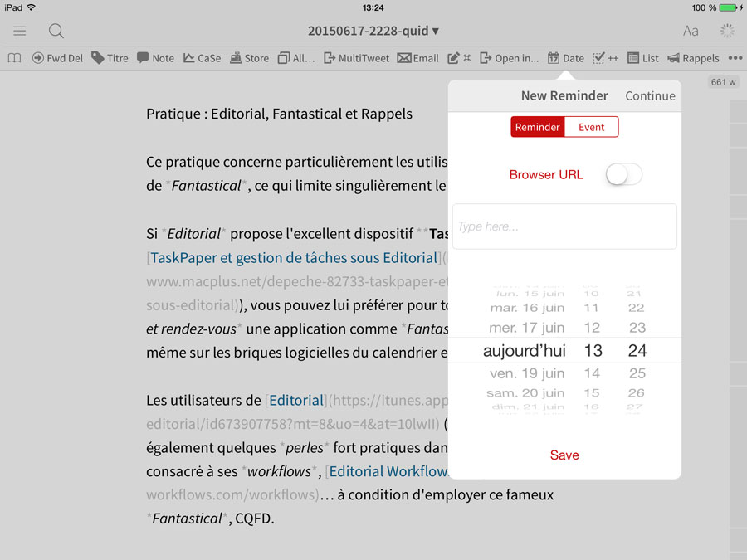Select hour 12 in the picker
The width and height of the screenshot is (747, 560).
(x=592, y=328)
